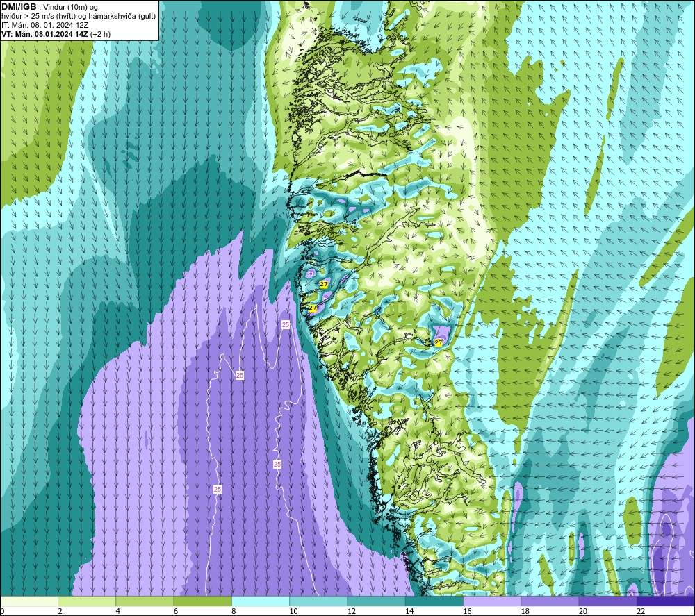The height and width of the screenshot is (616, 695).
Task: Click the '6' value on the wind scale
Action: (x=176, y=612)
